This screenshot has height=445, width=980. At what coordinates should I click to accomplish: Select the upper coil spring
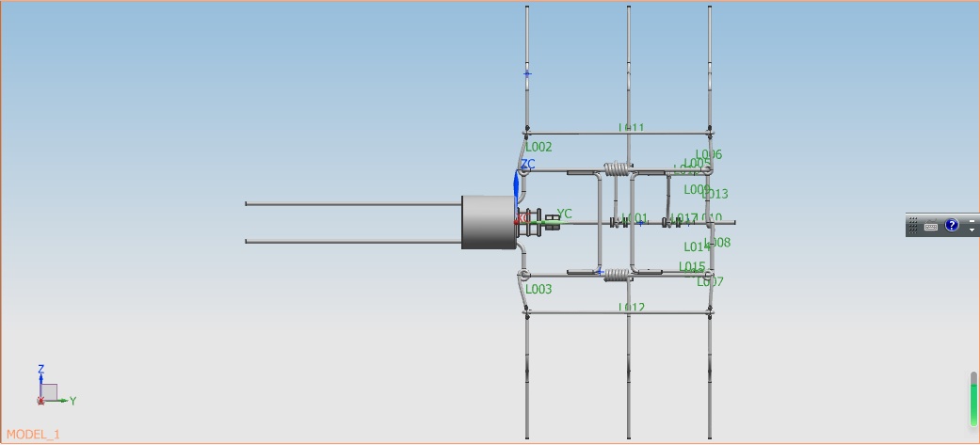pos(617,168)
